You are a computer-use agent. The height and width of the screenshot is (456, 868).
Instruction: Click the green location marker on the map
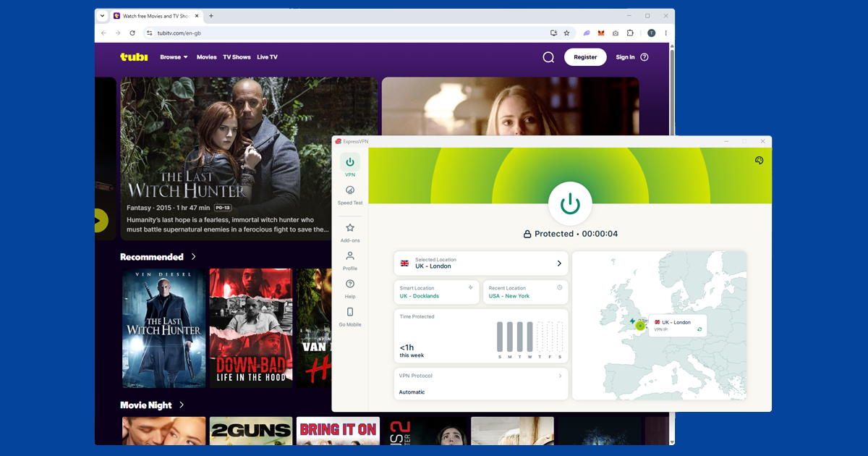[x=639, y=326]
